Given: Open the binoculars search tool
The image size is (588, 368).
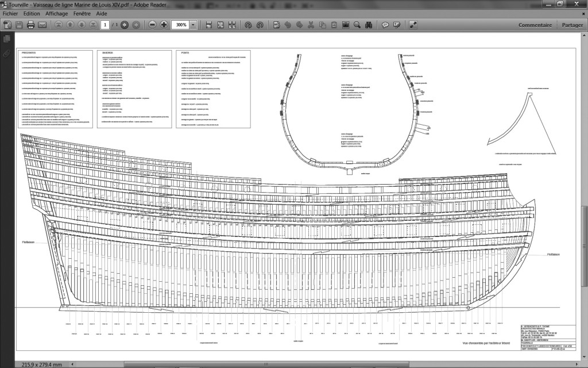Looking at the screenshot, I should tap(369, 25).
